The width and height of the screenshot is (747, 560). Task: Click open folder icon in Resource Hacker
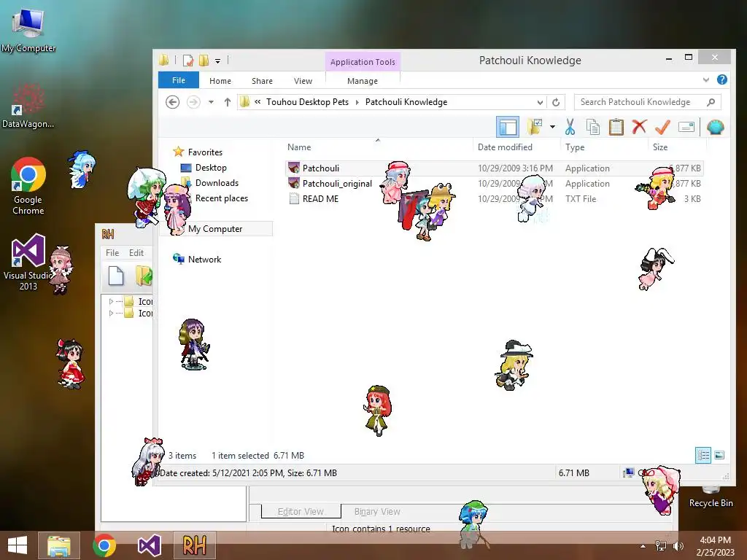[144, 276]
